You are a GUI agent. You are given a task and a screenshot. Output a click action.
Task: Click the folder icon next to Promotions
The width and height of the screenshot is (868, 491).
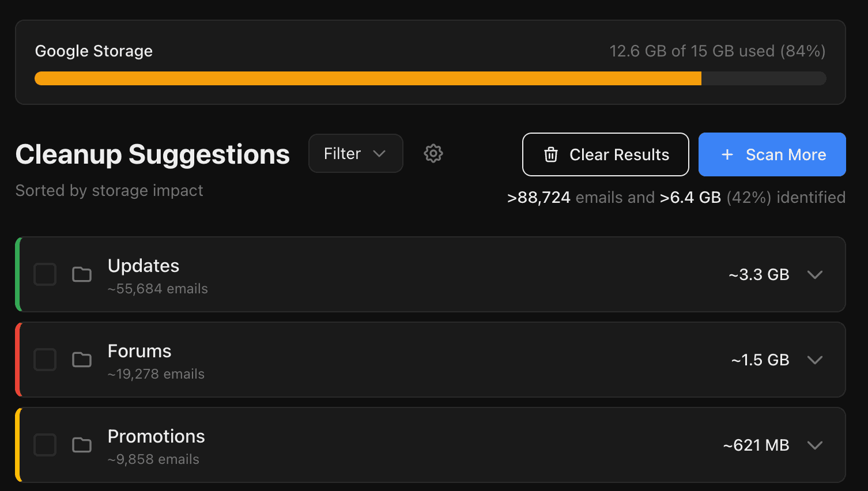81,445
